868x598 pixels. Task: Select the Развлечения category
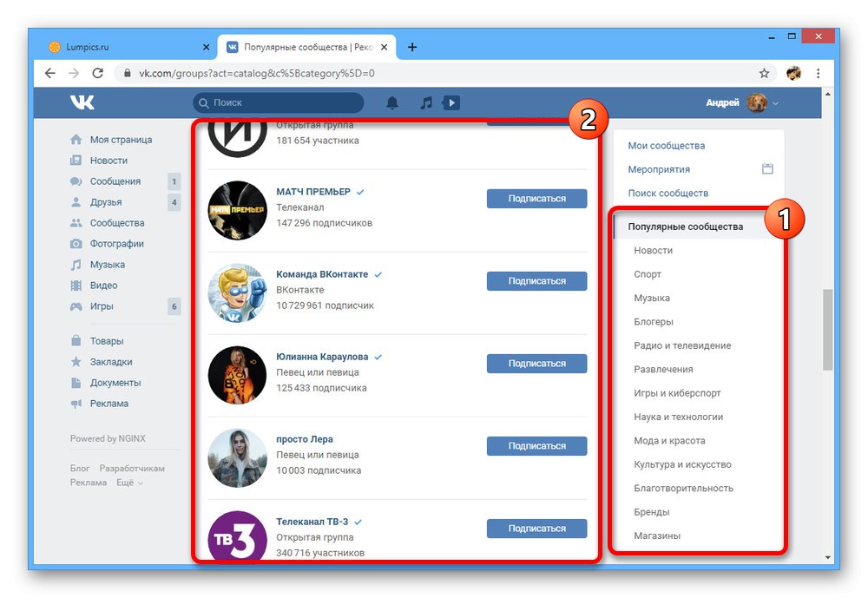pos(663,370)
